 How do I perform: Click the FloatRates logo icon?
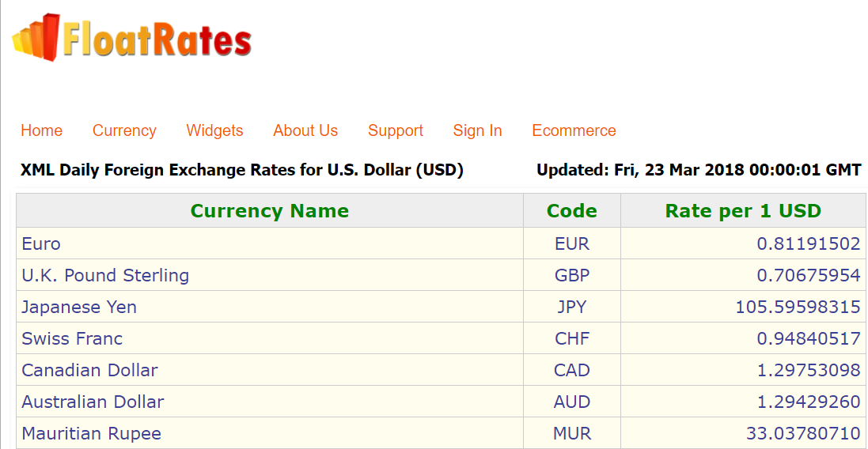pyautogui.click(x=36, y=37)
